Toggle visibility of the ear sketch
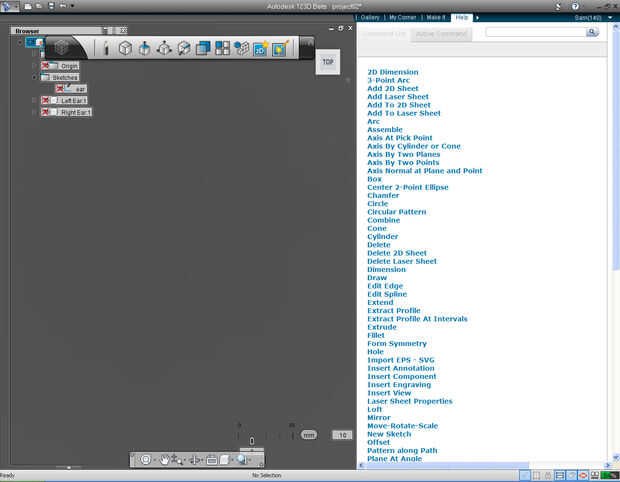 (60, 89)
